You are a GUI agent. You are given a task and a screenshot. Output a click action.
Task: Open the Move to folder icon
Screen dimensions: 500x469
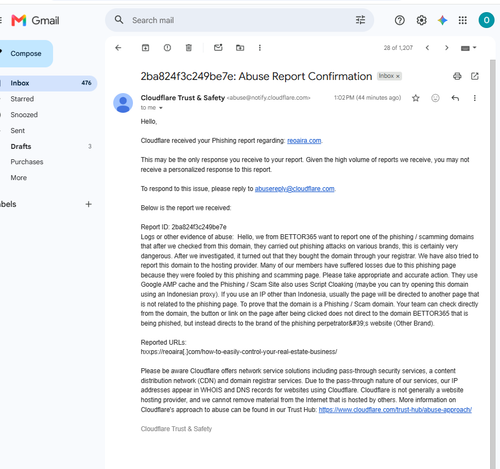point(240,48)
